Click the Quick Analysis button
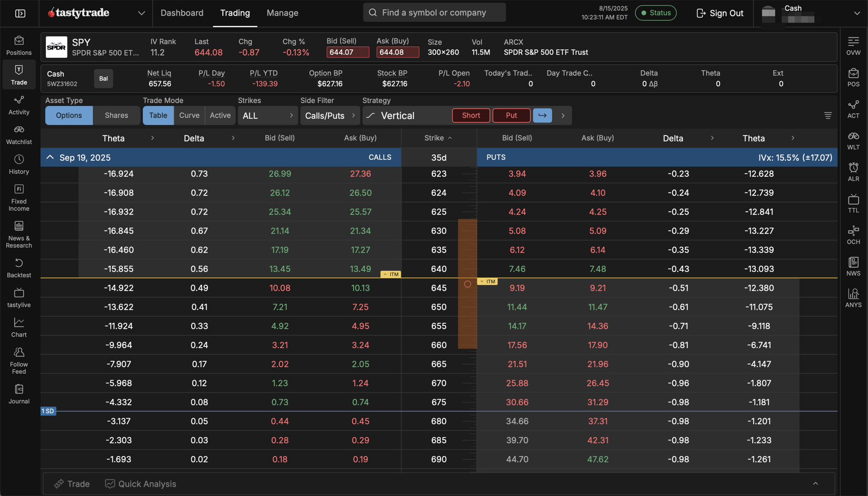The width and height of the screenshot is (868, 496). 141,484
